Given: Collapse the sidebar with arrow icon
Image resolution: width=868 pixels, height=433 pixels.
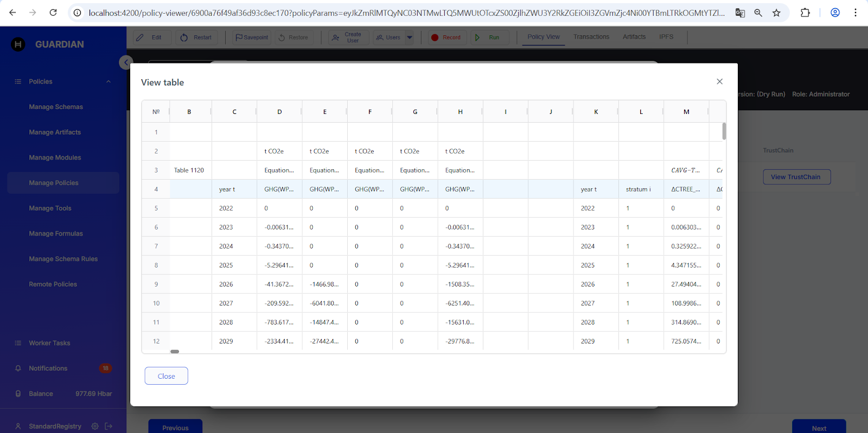Looking at the screenshot, I should click(126, 62).
